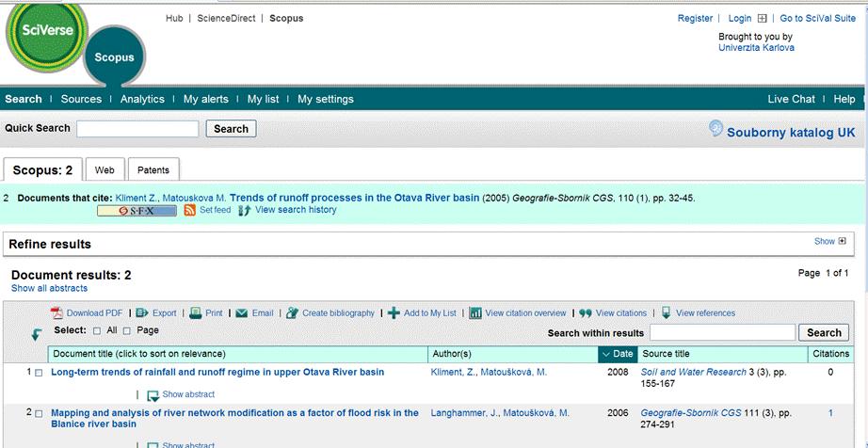868x448 pixels.
Task: Click the Set feed link
Action: 216,210
